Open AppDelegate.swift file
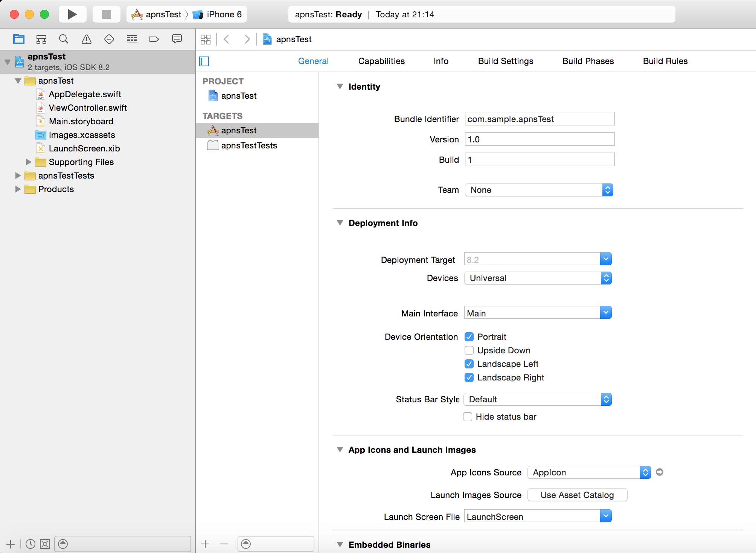 79,94
